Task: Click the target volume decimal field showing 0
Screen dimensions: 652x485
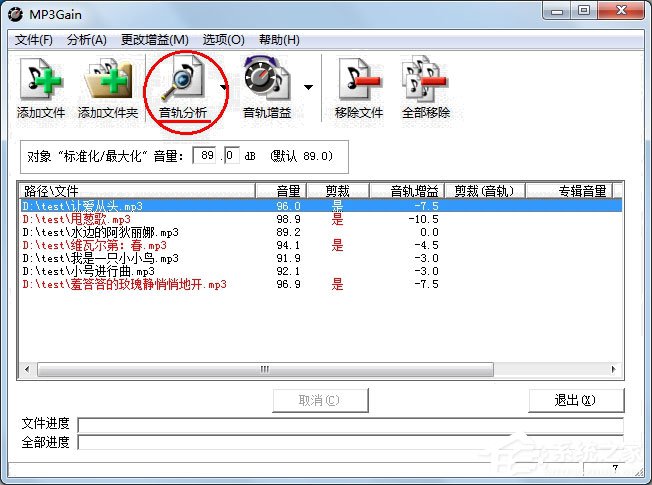Action: point(232,156)
